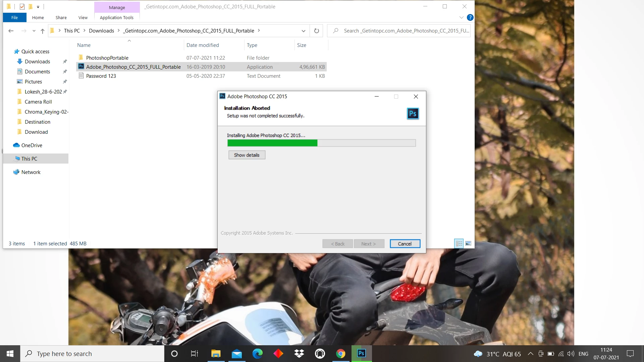Image resolution: width=644 pixels, height=362 pixels.
Task: Click the Refresh button beside address bar
Action: point(316,31)
